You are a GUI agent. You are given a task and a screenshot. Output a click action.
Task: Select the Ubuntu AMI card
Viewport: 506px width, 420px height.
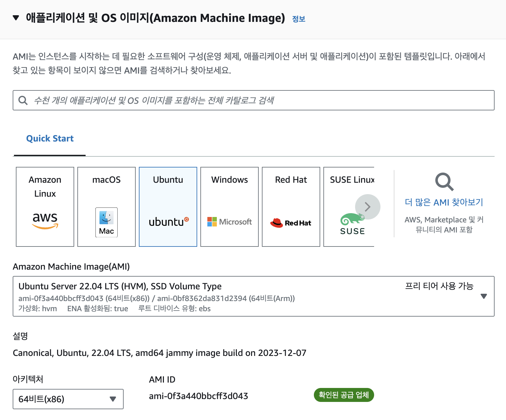[168, 207]
